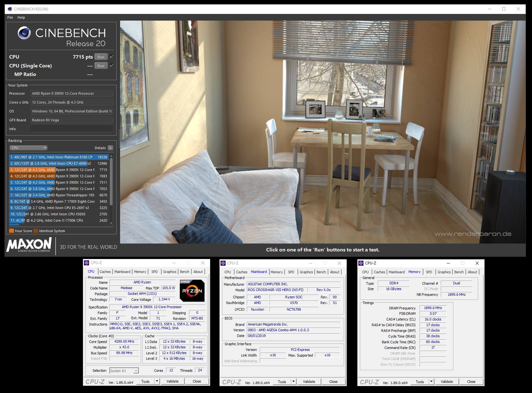Switch to Graphics tab in the CPU-Z CPU window
Image resolution: width=532 pixels, height=393 pixels.
pyautogui.click(x=170, y=272)
